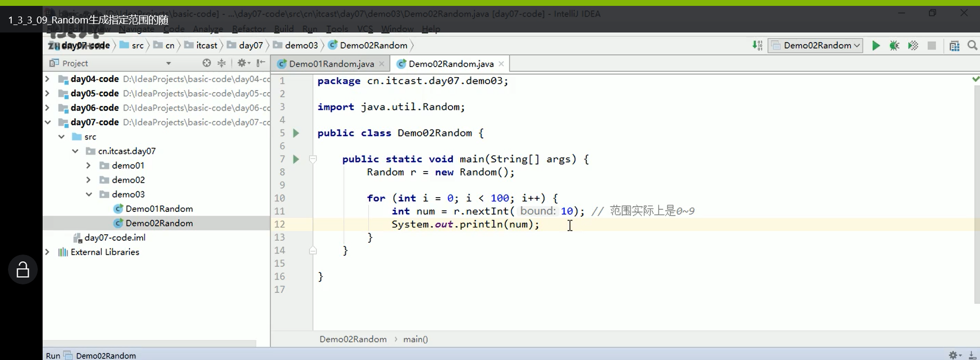Click the Project panel horizontal scrollbar
Screen dimensions: 980x360
[149, 343]
